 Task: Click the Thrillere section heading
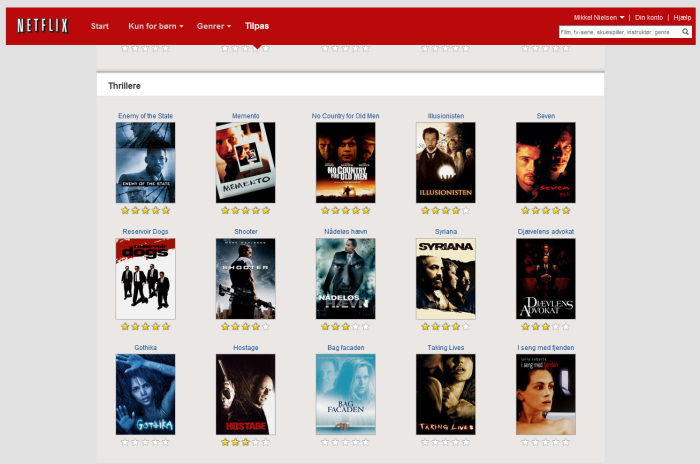tap(124, 85)
